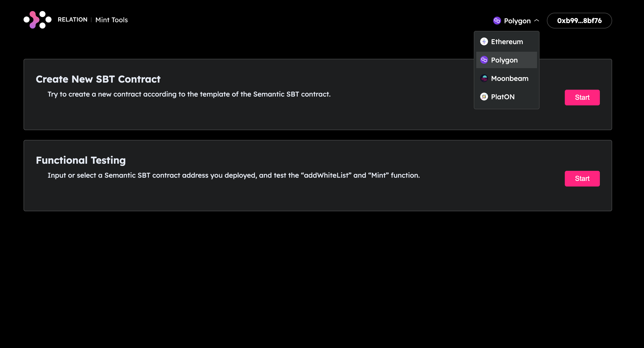This screenshot has width=644, height=348.
Task: Click the RELATION brand text
Action: tap(73, 20)
